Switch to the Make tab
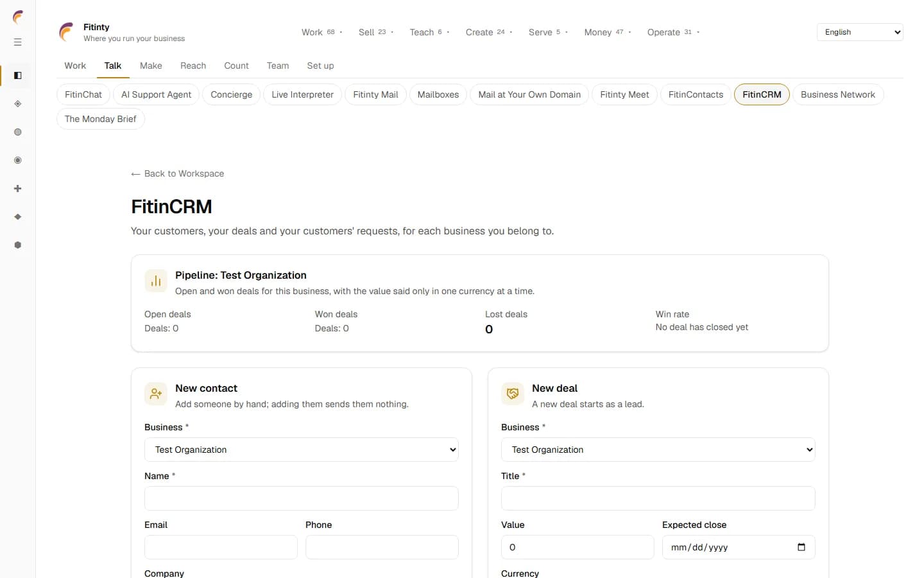 coord(151,66)
